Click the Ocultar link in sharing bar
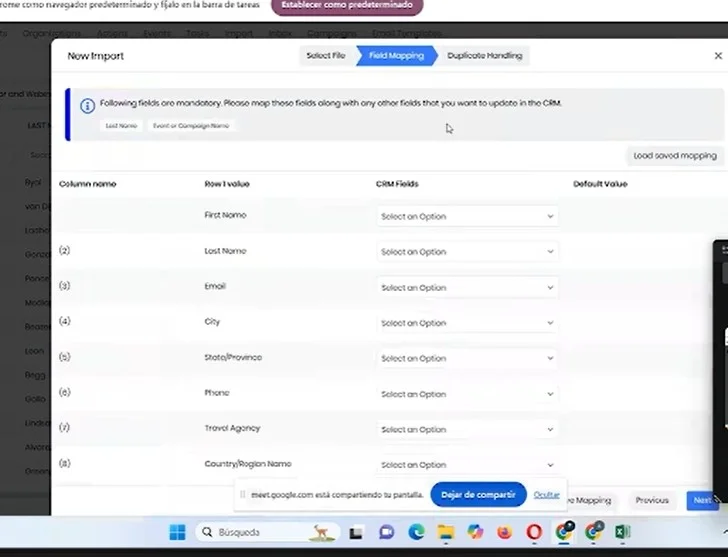This screenshot has height=557, width=728. [546, 495]
